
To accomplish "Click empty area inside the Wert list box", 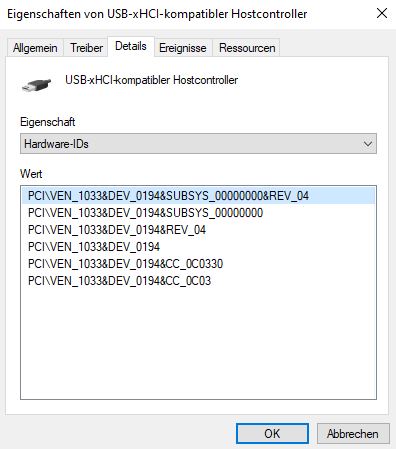I will tap(198, 343).
